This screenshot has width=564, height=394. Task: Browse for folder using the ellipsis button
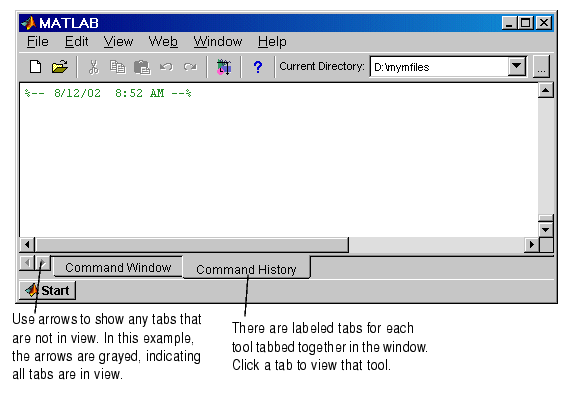541,67
